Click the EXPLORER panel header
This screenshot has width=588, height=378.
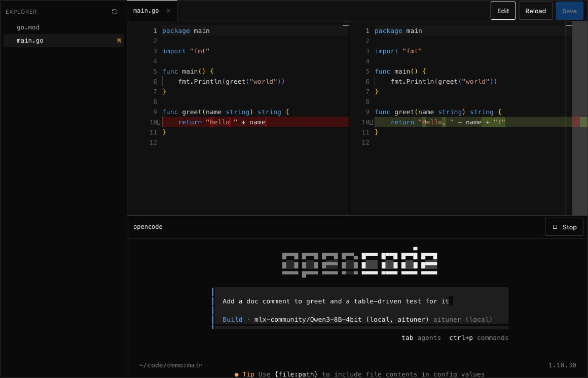tap(21, 12)
